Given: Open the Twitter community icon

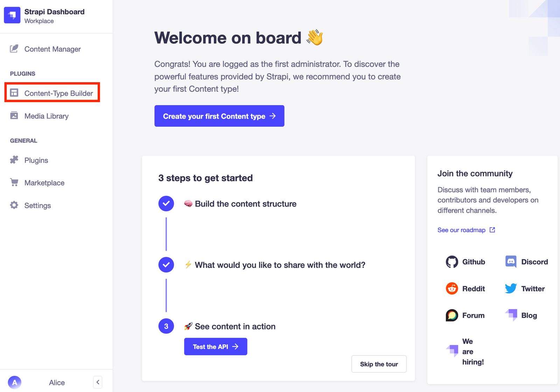Looking at the screenshot, I should (x=511, y=288).
